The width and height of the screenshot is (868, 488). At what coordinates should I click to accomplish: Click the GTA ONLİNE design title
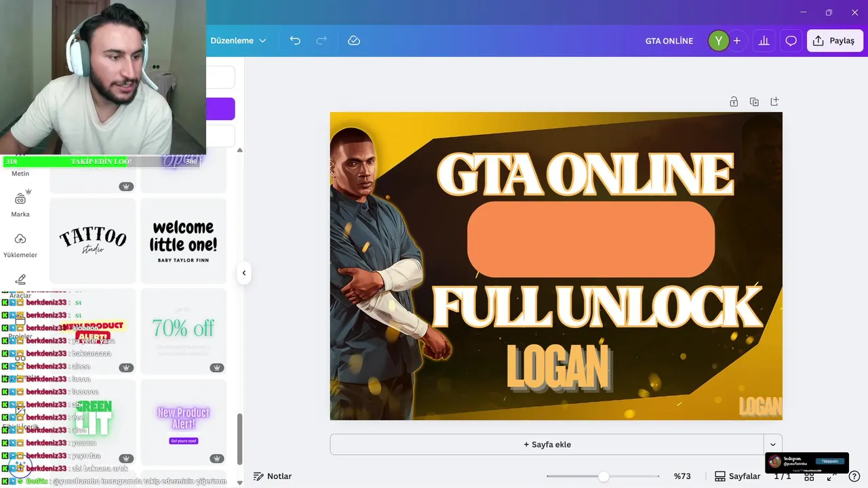pyautogui.click(x=669, y=41)
